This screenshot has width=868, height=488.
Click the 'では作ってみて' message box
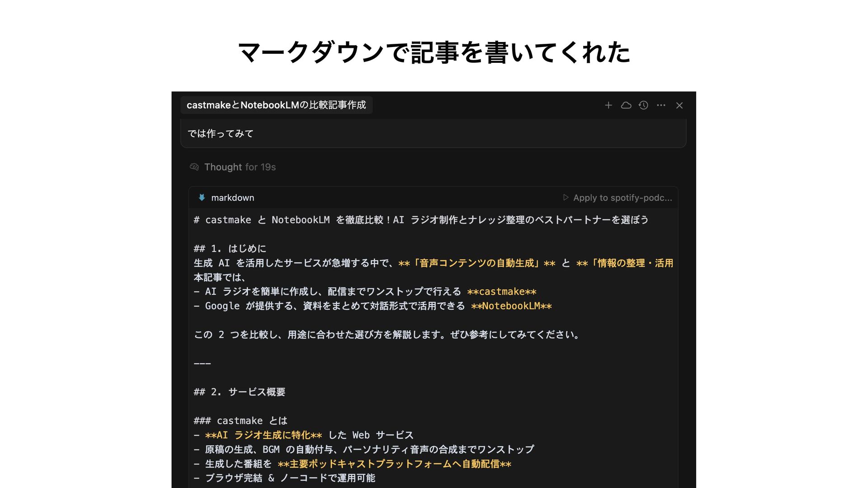[433, 133]
